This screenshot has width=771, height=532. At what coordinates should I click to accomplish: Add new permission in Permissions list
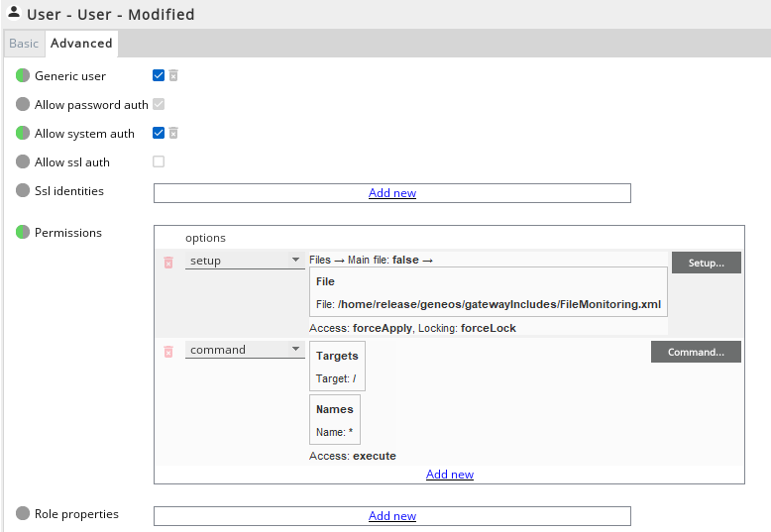click(450, 475)
